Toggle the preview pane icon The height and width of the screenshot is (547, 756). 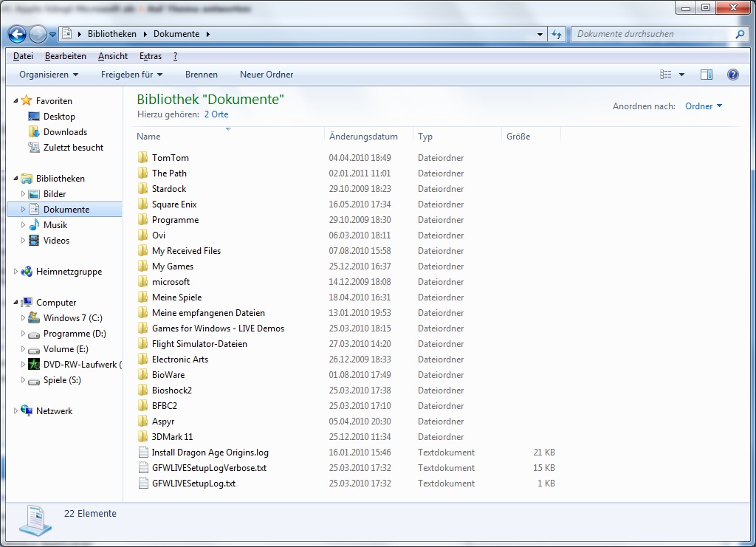pyautogui.click(x=707, y=75)
